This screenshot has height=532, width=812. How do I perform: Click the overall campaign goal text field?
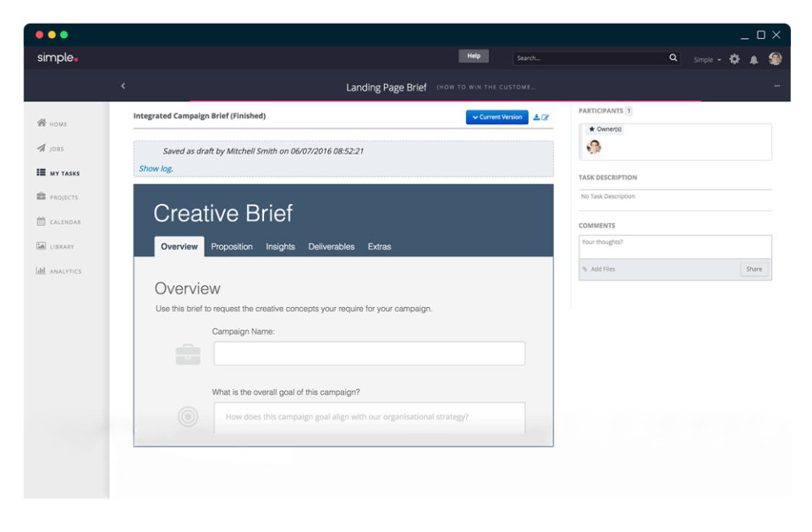[x=370, y=418]
